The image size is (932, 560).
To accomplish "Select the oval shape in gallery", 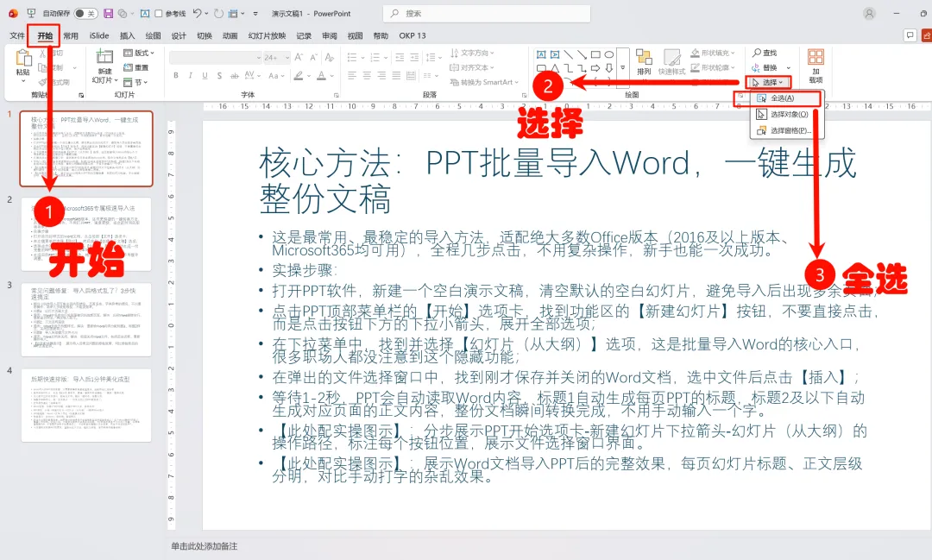I will point(609,54).
